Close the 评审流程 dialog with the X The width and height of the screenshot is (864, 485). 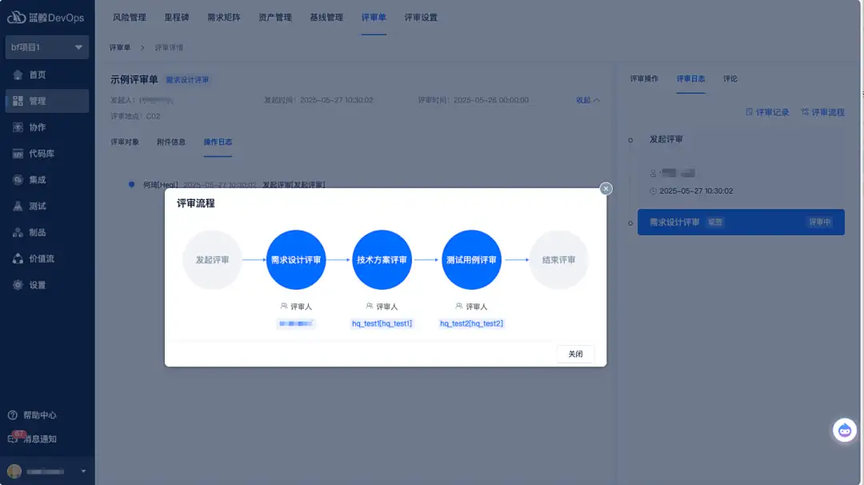coord(606,189)
